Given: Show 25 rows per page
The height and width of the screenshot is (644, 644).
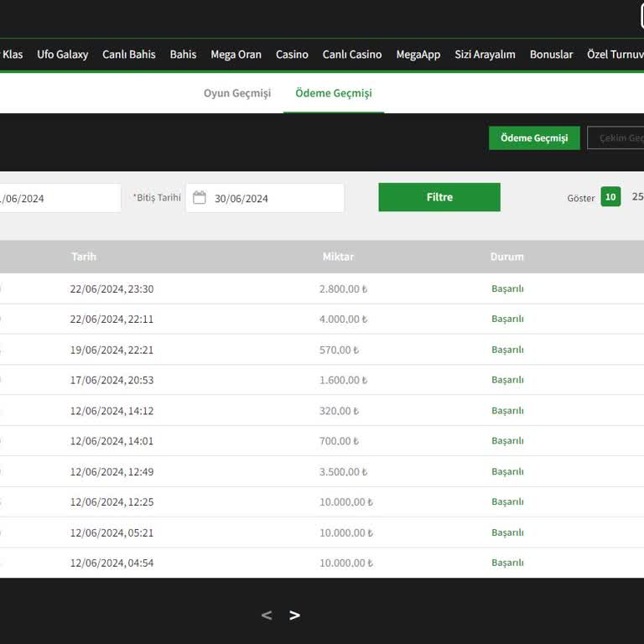Looking at the screenshot, I should click(637, 197).
